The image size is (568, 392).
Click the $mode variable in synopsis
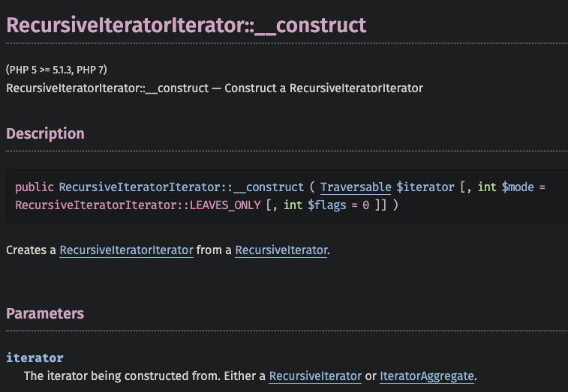click(x=517, y=187)
